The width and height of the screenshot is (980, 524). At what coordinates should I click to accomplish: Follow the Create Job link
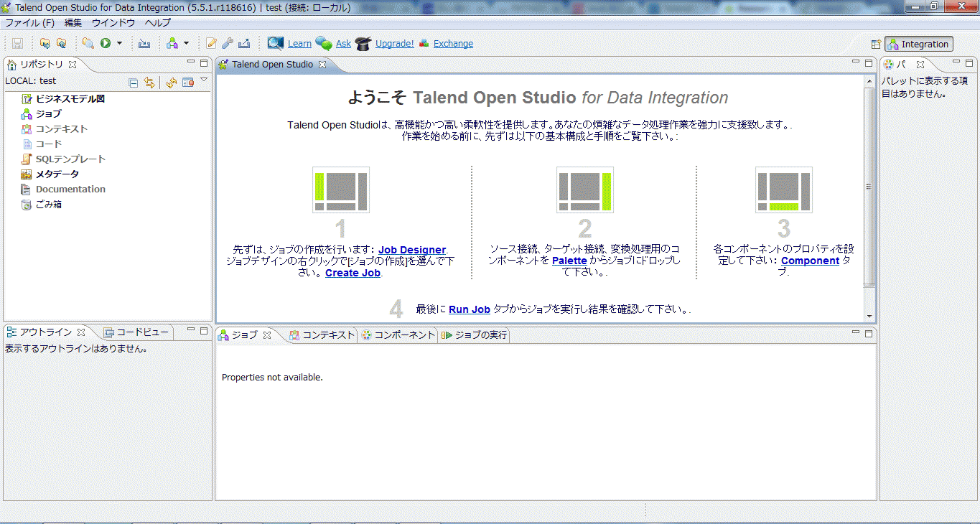(353, 273)
